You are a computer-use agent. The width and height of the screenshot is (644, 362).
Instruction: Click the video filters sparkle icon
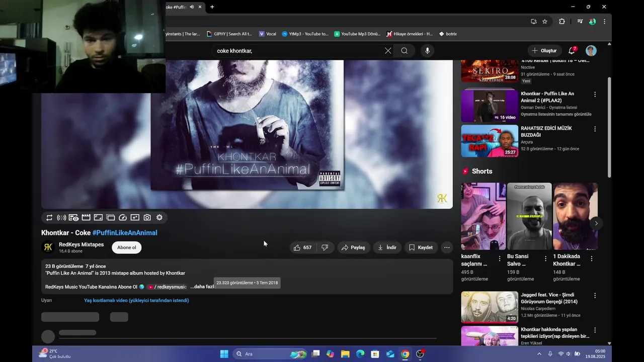click(135, 218)
